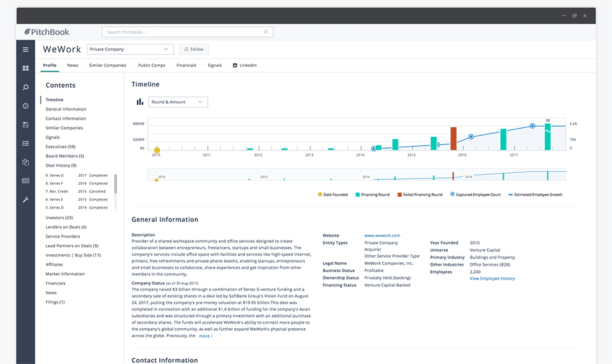Select the 7. Rev. Credit deal row
This screenshot has height=364, width=612.
click(76, 192)
